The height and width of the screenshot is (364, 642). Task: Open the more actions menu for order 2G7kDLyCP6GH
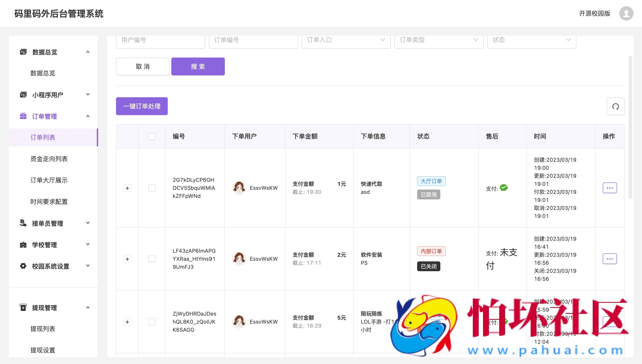609,188
